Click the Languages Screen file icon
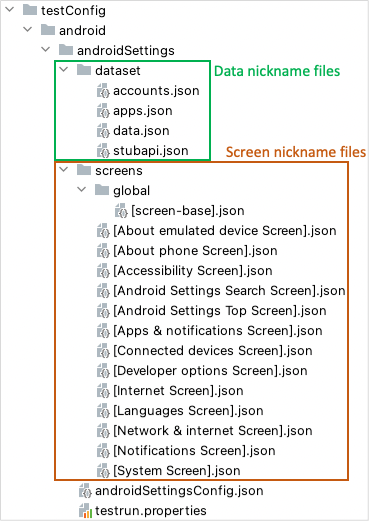This screenshot has height=521, width=376. tap(103, 411)
